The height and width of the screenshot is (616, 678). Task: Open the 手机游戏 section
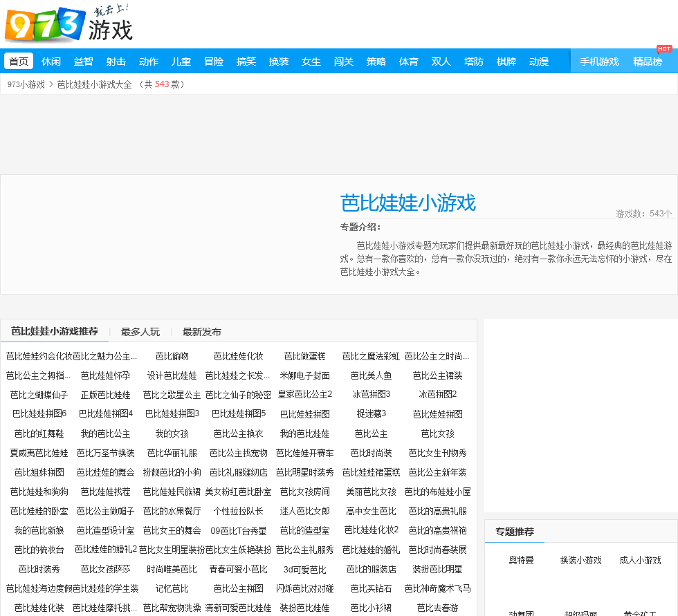599,62
